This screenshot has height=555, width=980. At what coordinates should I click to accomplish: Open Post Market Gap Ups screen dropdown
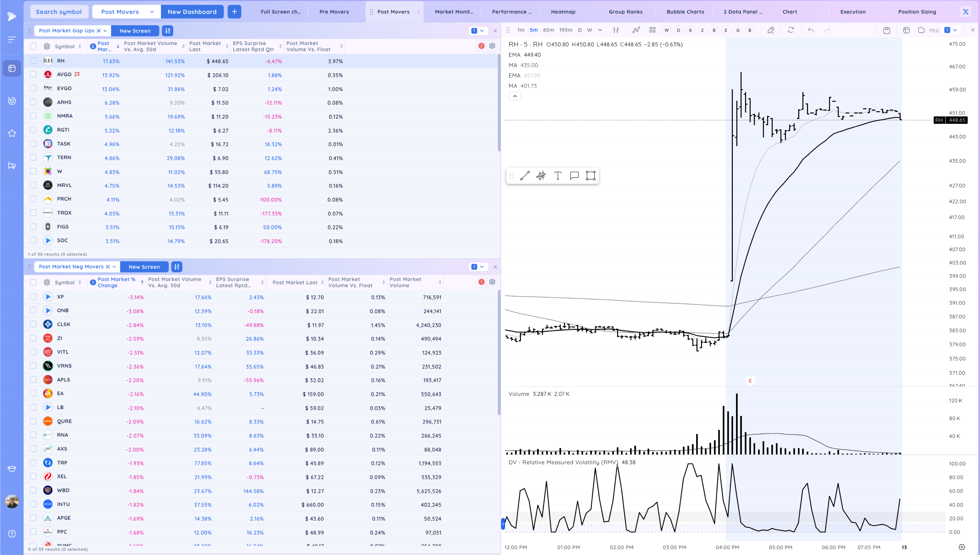(x=105, y=30)
